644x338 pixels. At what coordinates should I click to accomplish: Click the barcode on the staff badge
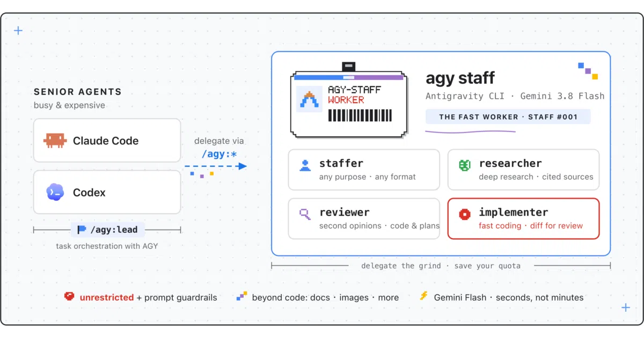point(360,115)
